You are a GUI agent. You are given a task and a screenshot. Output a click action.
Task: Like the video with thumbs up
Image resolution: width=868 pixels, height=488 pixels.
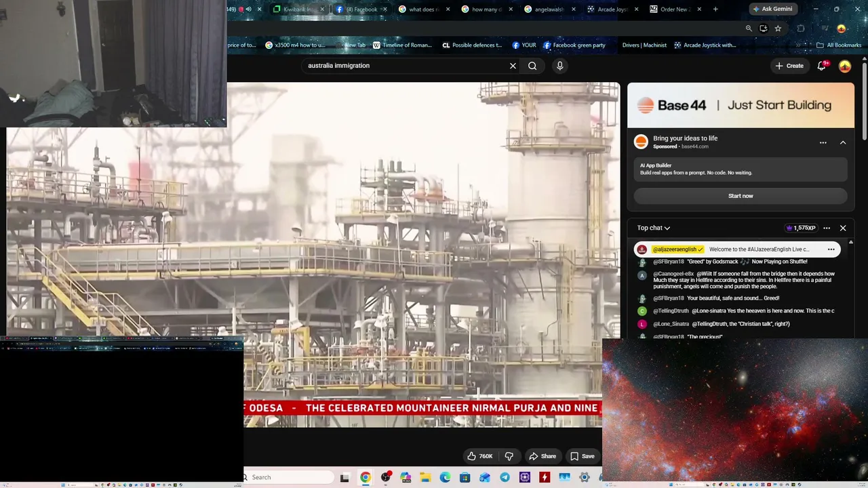click(x=479, y=456)
